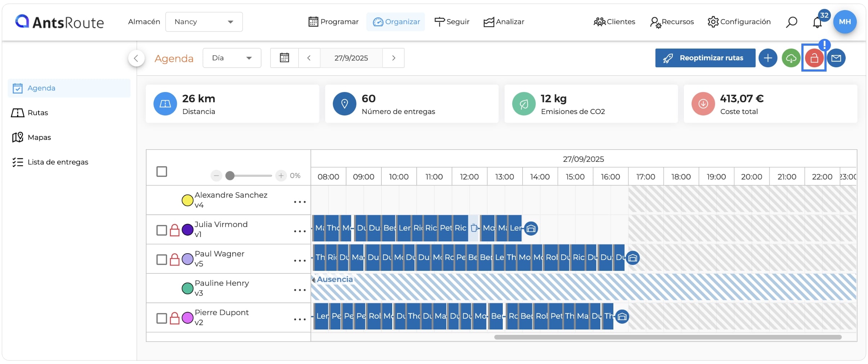Click the green cloud upload icon
The image size is (868, 364).
pyautogui.click(x=791, y=58)
